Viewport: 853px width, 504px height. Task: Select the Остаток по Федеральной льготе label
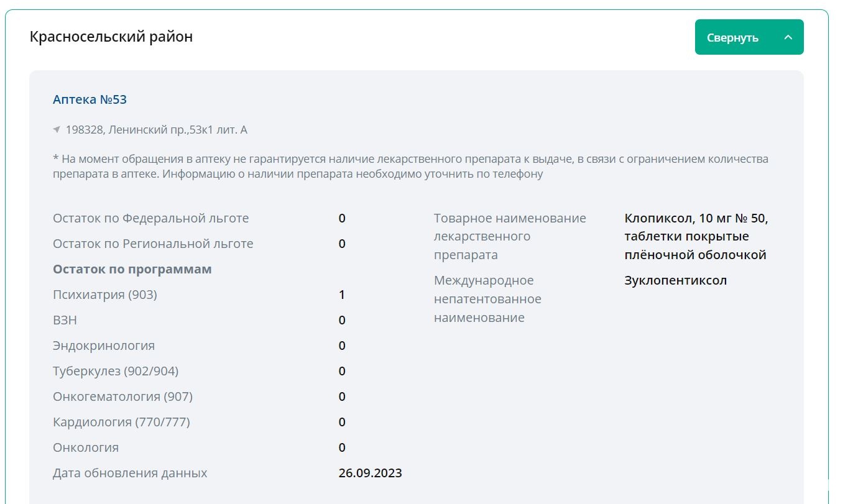click(x=150, y=218)
